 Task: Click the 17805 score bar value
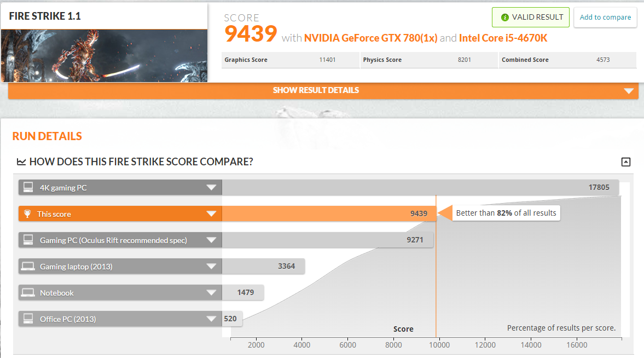[x=599, y=187]
